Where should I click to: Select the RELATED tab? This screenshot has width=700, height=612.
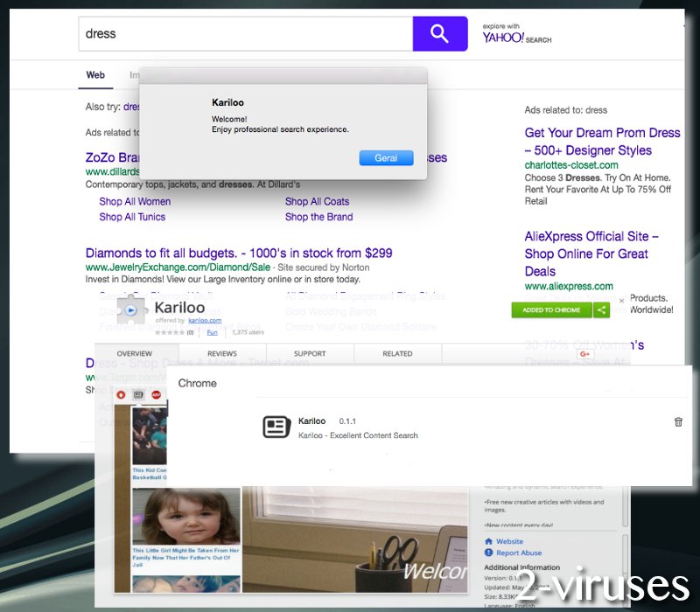click(x=397, y=353)
